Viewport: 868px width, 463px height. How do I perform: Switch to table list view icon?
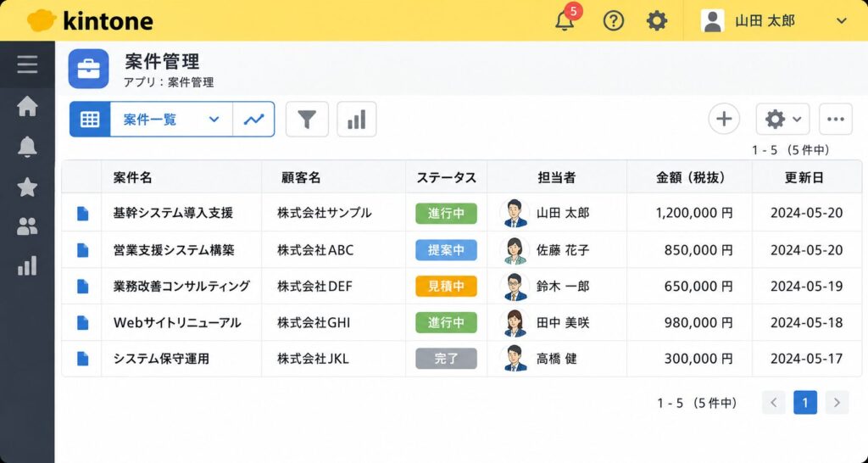pos(90,119)
